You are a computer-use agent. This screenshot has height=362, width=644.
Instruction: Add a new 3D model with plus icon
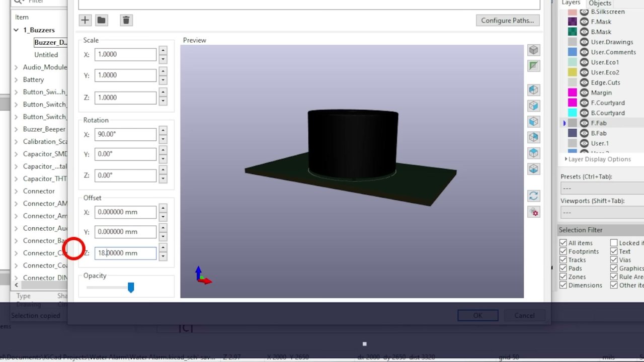click(x=85, y=20)
